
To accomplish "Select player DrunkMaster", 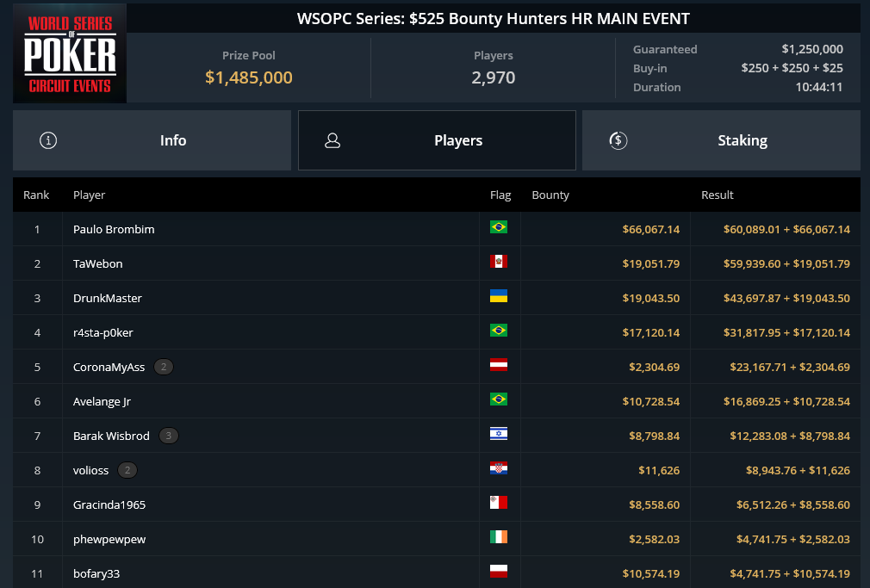I will [x=107, y=298].
